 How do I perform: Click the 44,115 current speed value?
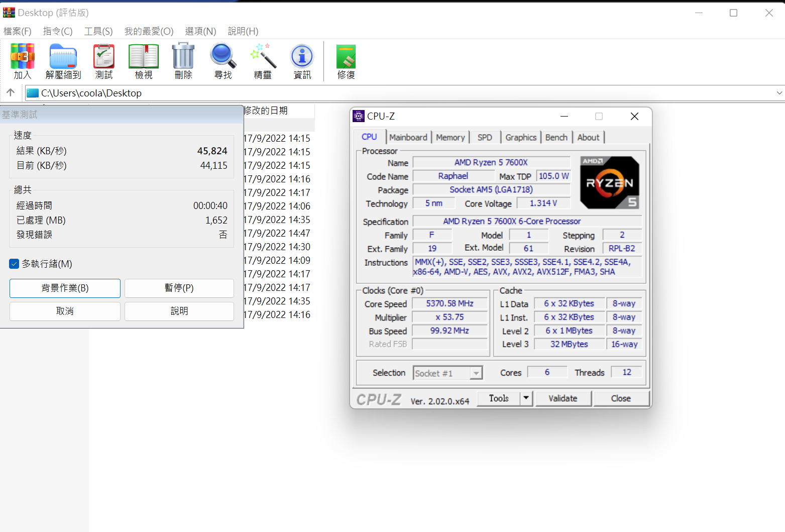(213, 165)
